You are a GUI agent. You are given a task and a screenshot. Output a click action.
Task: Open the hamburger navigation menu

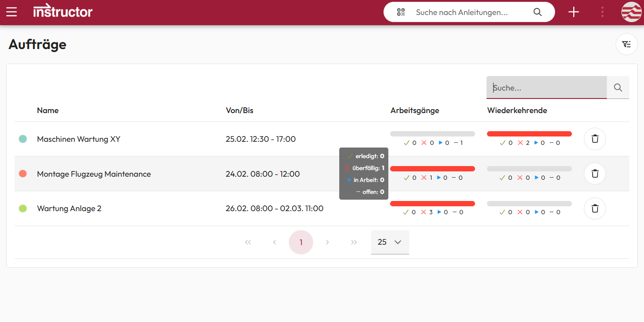(x=11, y=12)
